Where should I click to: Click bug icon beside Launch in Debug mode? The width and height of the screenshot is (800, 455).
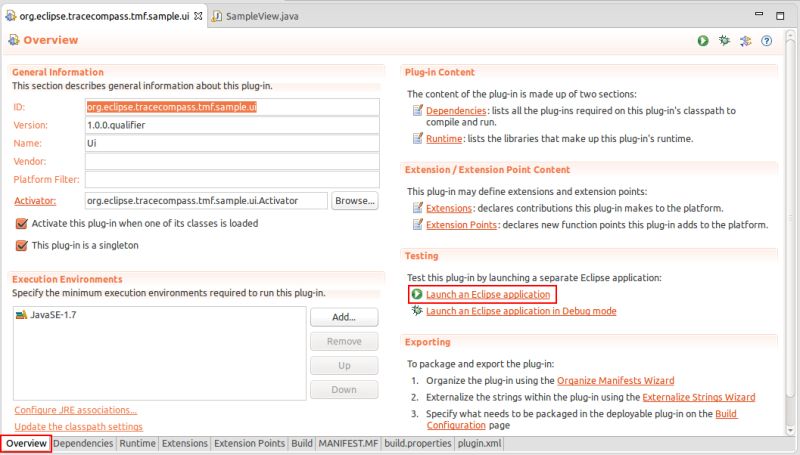pos(417,311)
